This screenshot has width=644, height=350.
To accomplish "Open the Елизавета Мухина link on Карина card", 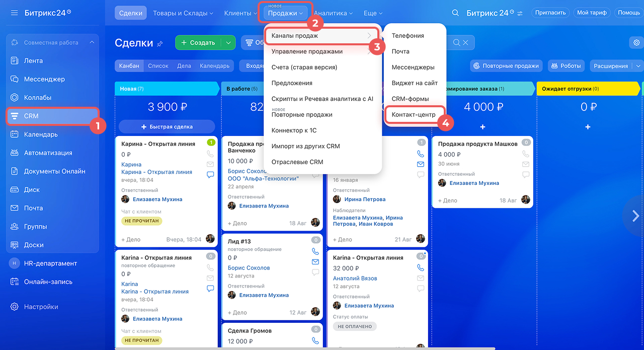I will click(157, 199).
